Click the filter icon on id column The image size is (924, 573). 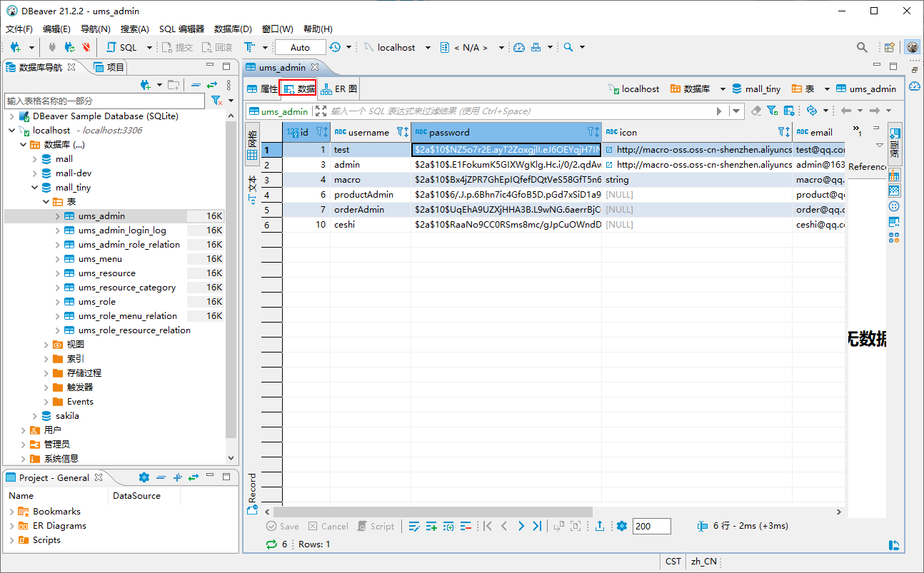[321, 132]
